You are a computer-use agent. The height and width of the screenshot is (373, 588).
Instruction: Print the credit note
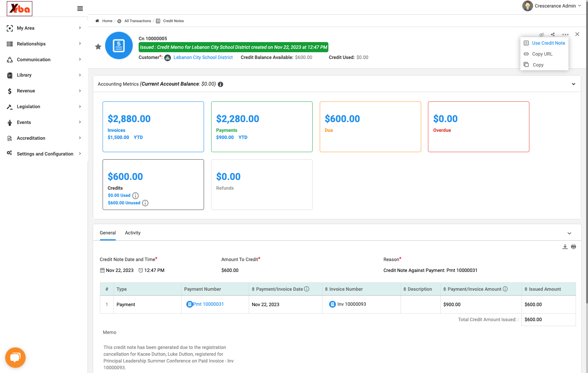pyautogui.click(x=573, y=247)
